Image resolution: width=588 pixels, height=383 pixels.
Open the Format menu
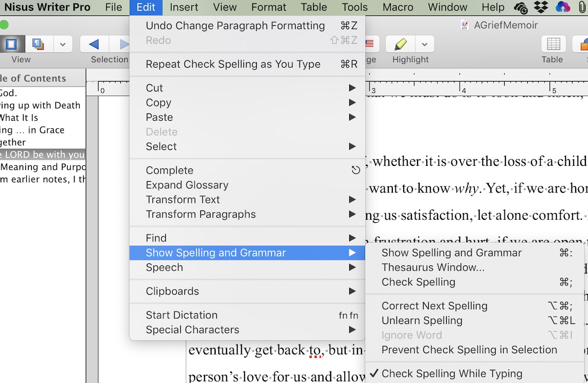click(269, 7)
